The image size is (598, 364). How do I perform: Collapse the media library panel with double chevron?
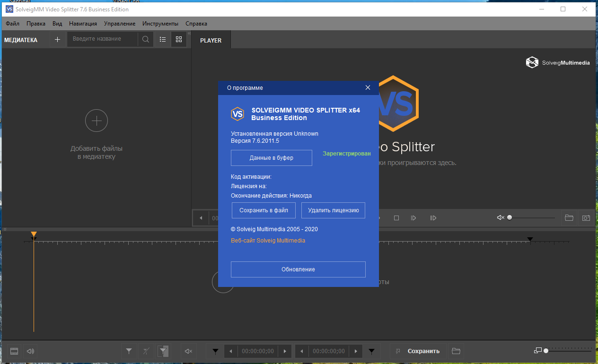click(189, 34)
